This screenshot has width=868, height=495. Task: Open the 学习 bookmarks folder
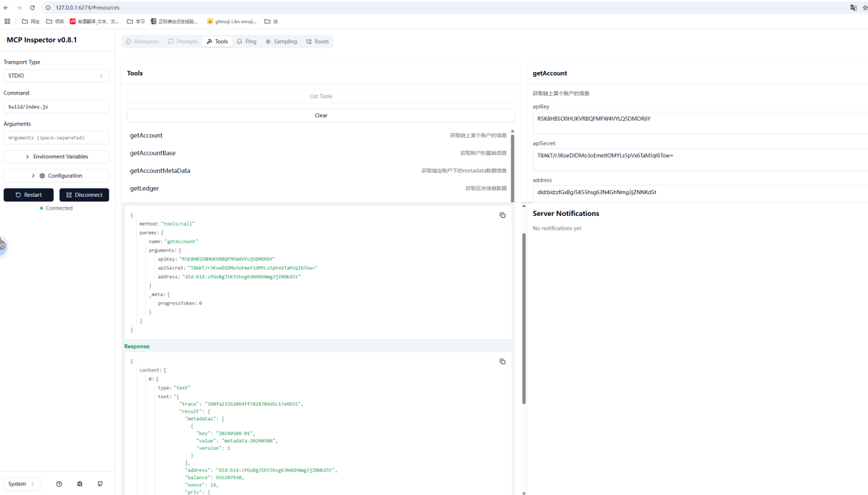tap(136, 21)
